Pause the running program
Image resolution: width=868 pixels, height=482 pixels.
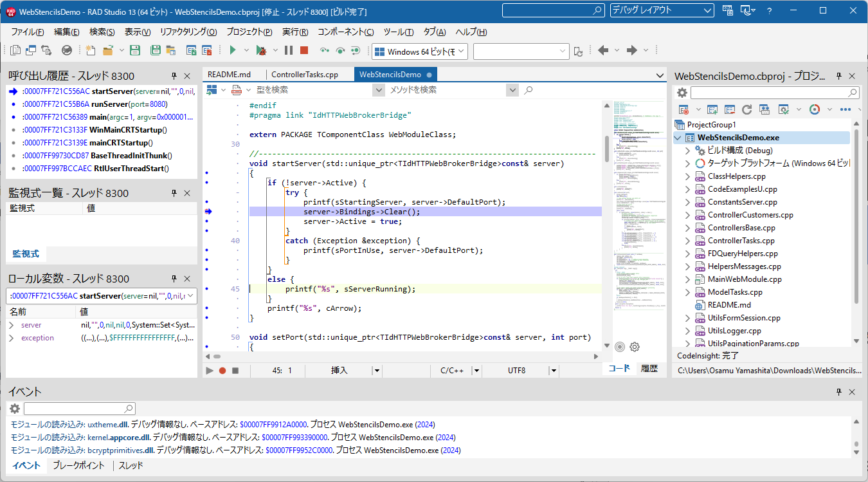289,50
